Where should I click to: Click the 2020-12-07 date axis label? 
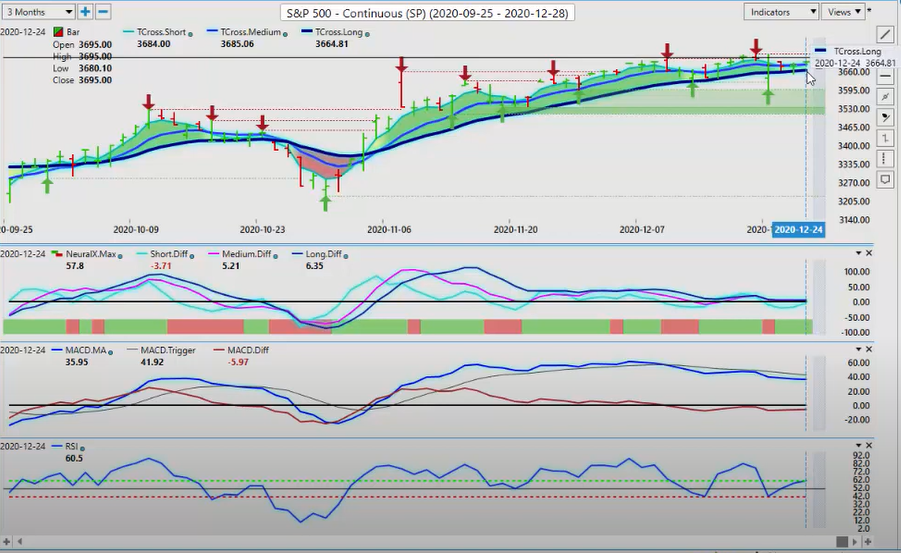(642, 229)
